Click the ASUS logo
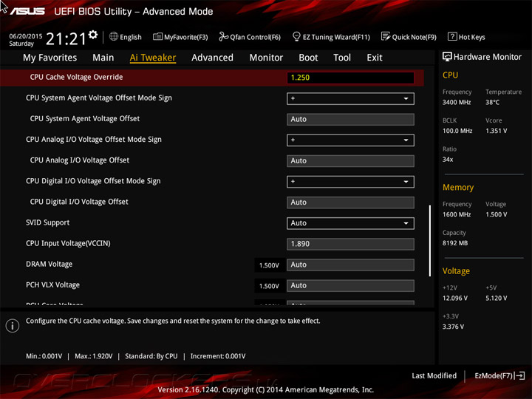 (x=27, y=12)
